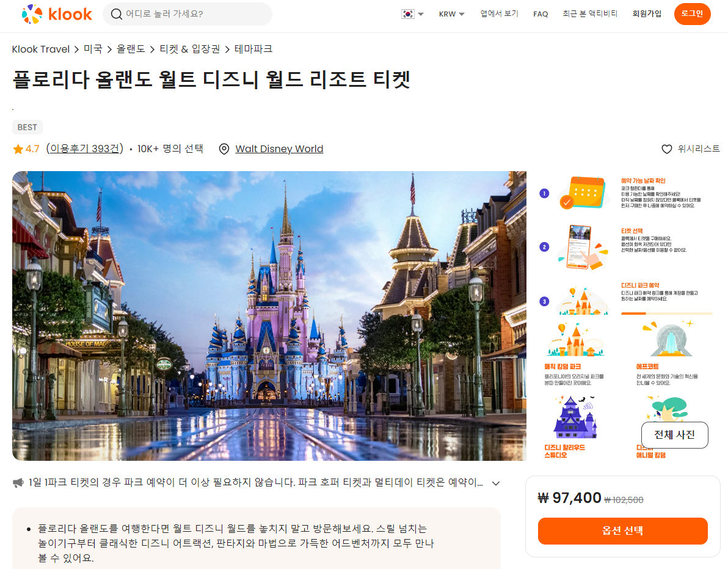Click the orange 로그인 button
The width and height of the screenshot is (728, 569).
click(692, 14)
